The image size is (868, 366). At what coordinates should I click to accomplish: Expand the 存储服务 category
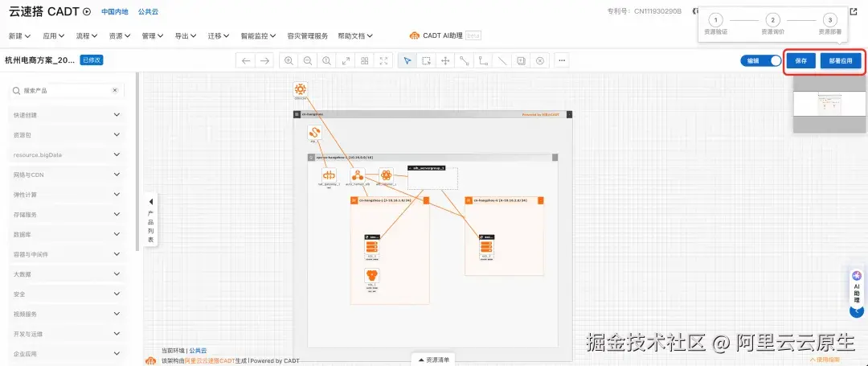tap(67, 215)
